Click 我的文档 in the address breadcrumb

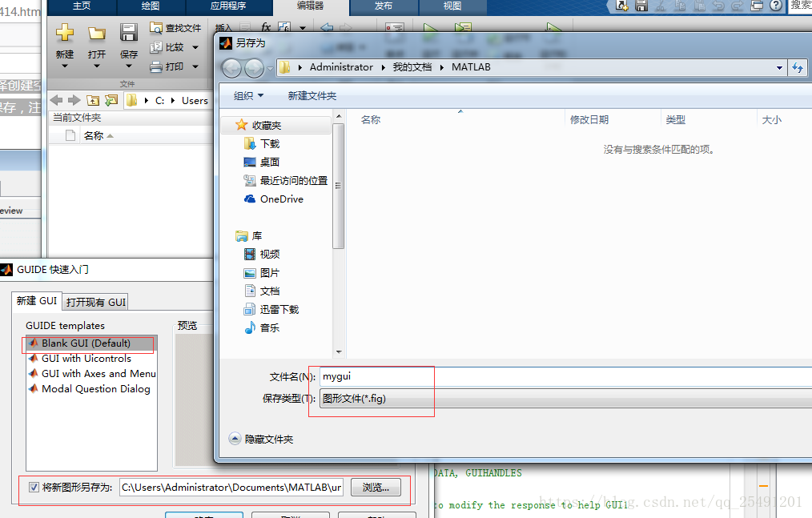tap(412, 66)
